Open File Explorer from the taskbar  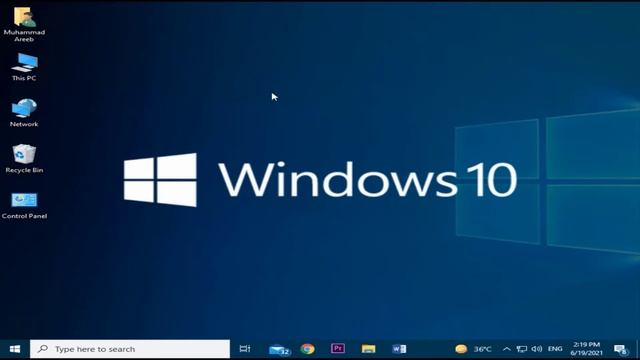coord(368,349)
